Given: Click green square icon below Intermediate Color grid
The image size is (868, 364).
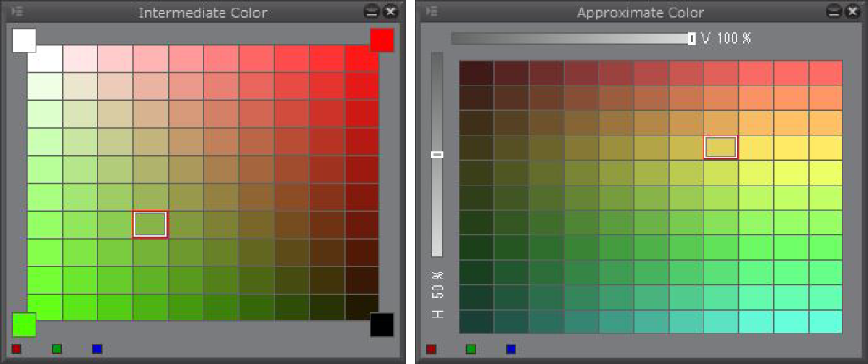Looking at the screenshot, I should click(x=57, y=349).
